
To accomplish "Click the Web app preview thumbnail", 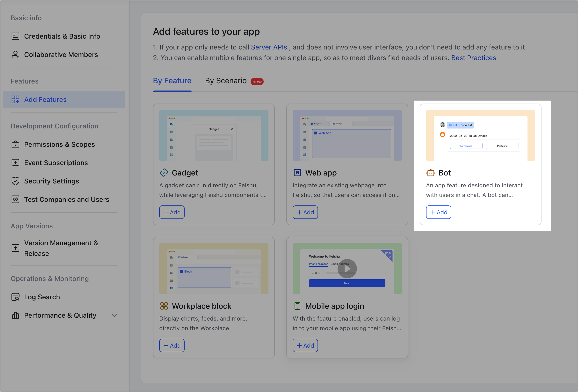I will coord(347,136).
